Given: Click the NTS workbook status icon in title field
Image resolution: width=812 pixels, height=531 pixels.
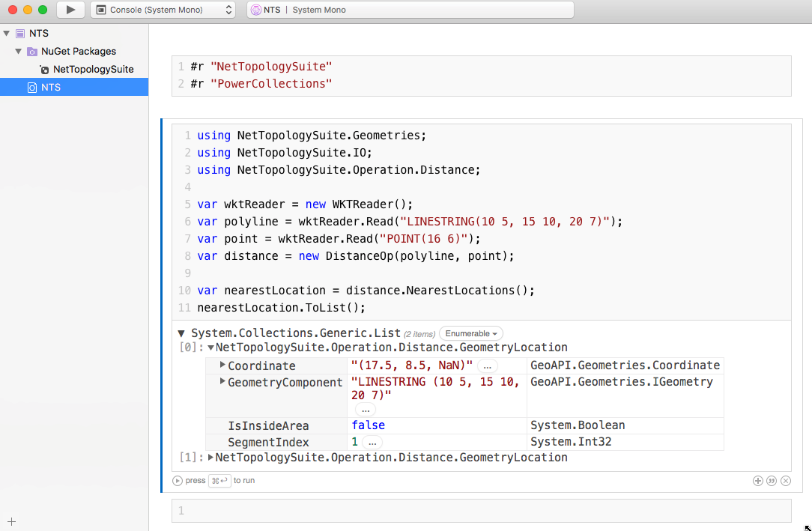Looking at the screenshot, I should click(256, 10).
